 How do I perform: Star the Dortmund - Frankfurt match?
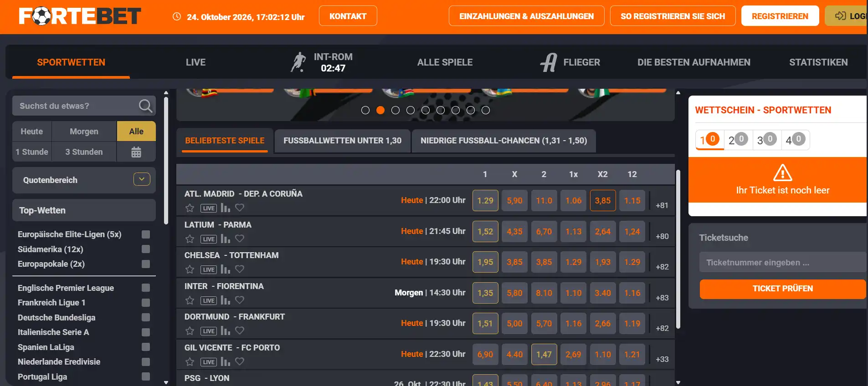click(x=190, y=331)
